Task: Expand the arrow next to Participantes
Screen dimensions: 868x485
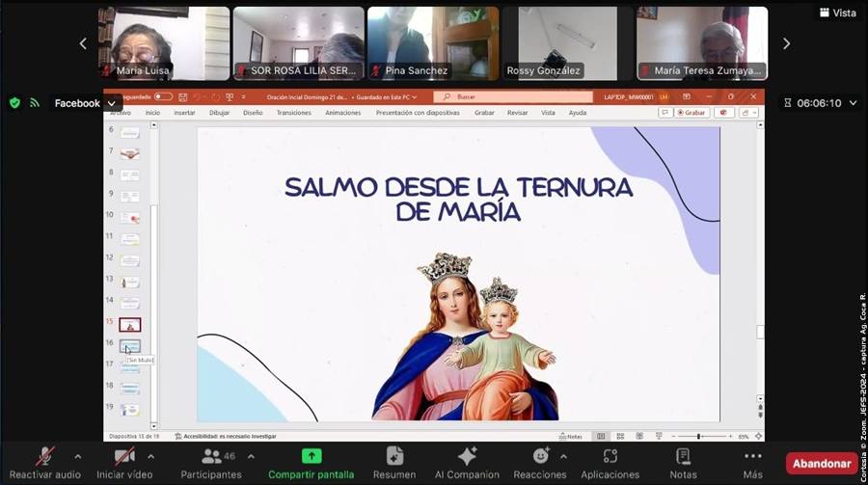Action: point(251,457)
